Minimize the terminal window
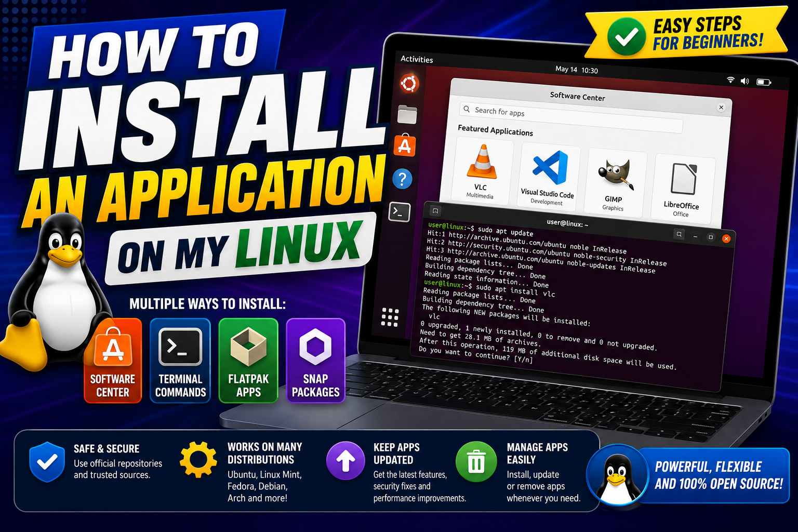 (x=695, y=236)
